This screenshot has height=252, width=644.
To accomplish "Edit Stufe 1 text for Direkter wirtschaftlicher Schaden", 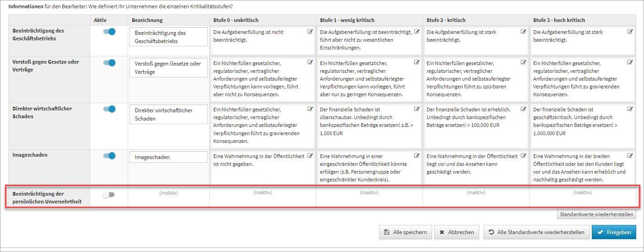I will 417,109.
